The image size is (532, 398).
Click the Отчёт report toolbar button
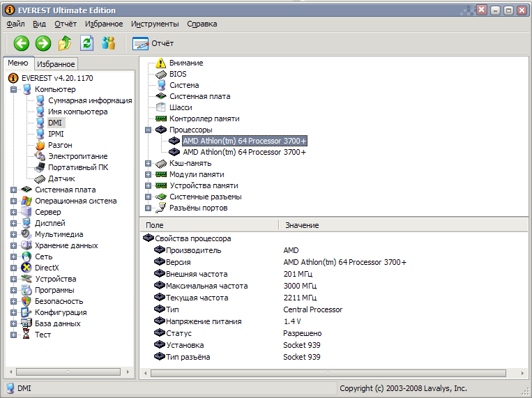(x=153, y=43)
